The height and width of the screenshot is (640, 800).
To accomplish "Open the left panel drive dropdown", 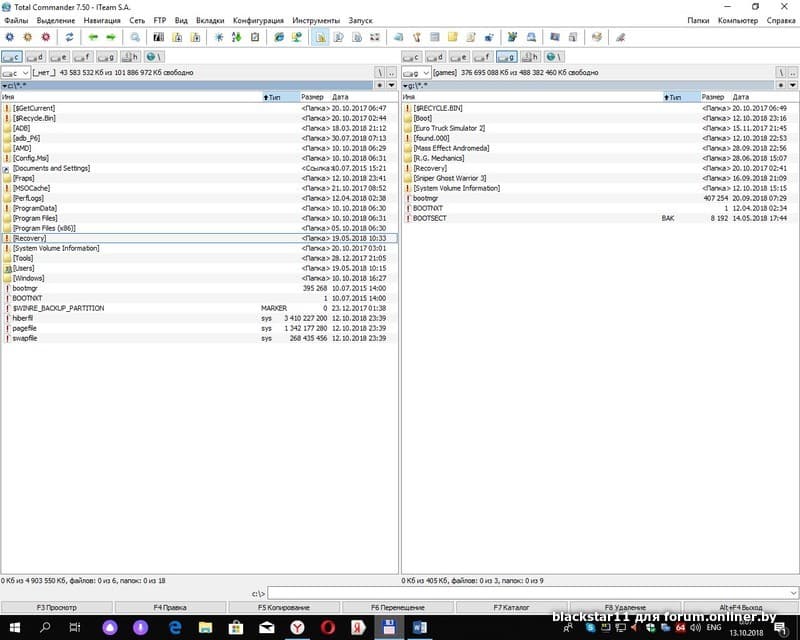I will pyautogui.click(x=15, y=73).
